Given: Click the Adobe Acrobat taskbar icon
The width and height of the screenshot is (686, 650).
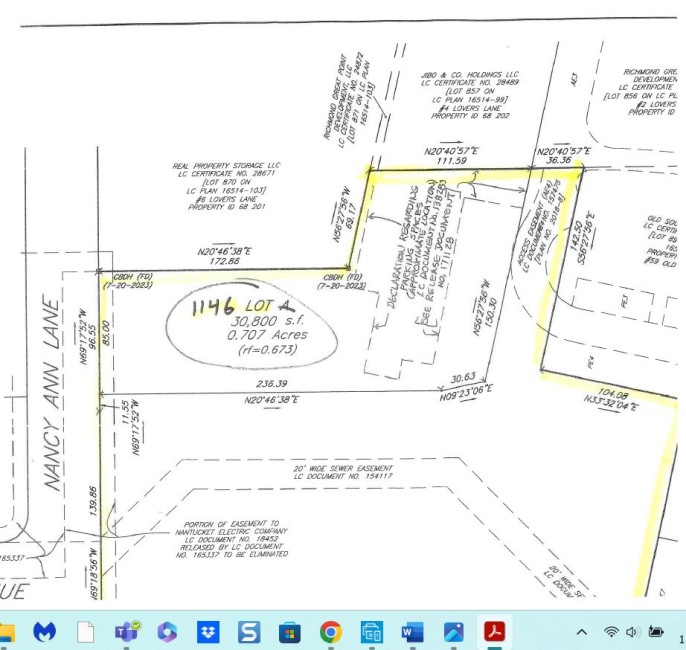Looking at the screenshot, I should [x=495, y=632].
